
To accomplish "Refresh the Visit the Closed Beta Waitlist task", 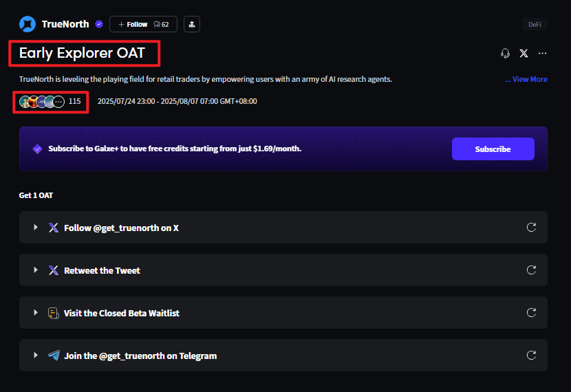I will [531, 313].
